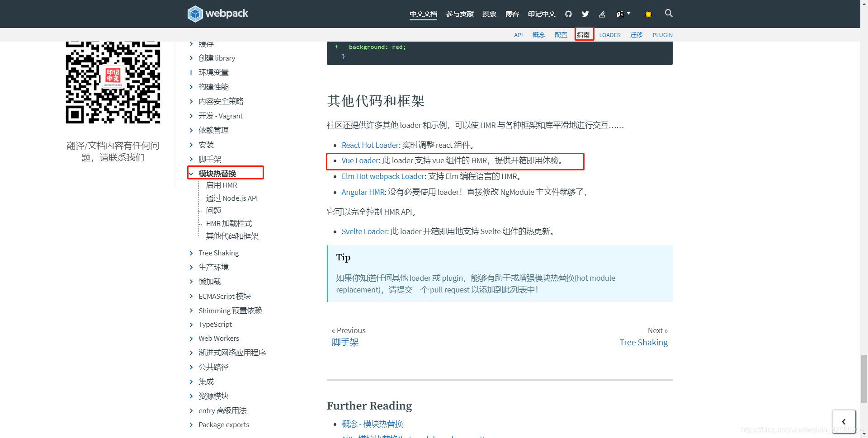Open the language translation dropdown
This screenshot has height=438, width=868.
(623, 14)
